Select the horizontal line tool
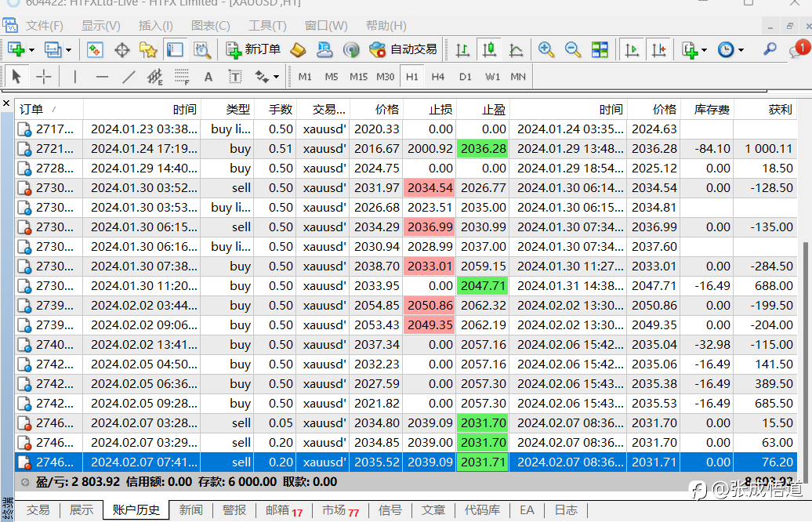 click(102, 77)
